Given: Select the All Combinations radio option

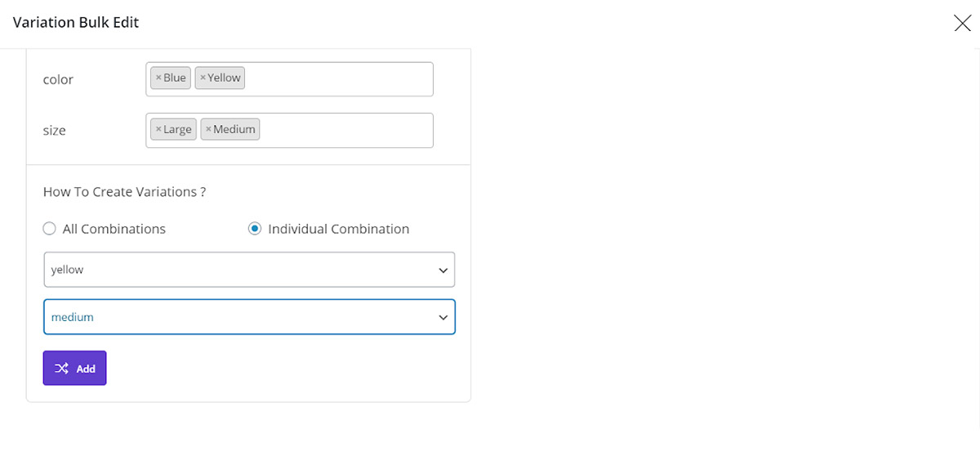Looking at the screenshot, I should 50,229.
